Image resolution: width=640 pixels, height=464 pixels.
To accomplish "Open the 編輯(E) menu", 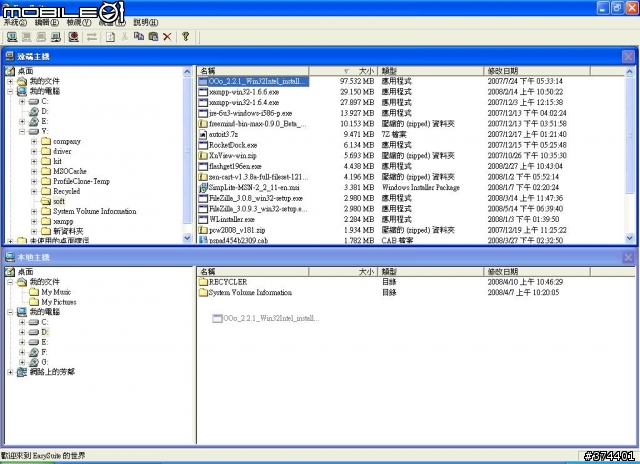I will [x=47, y=22].
